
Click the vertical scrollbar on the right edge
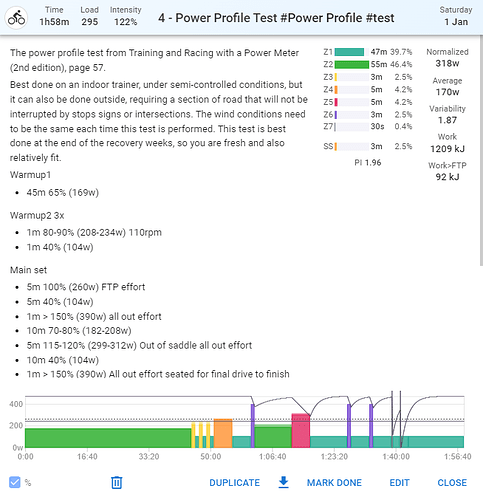click(481, 149)
